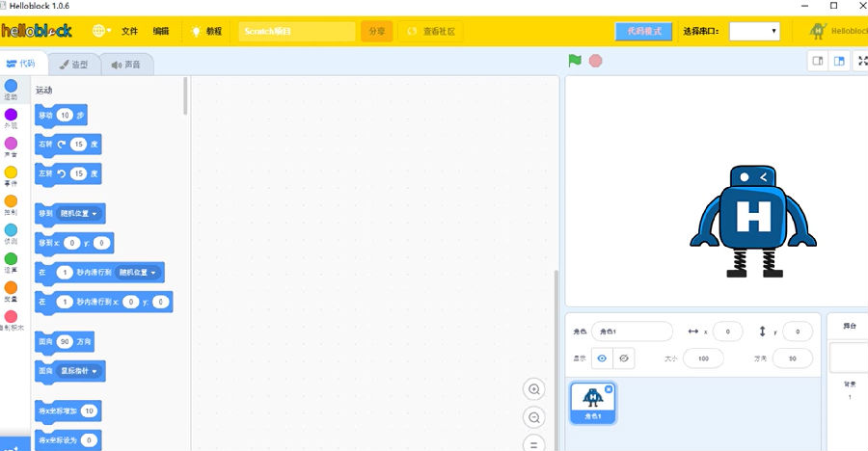Screen dimensions: 868x451
Task: Zoom in the script workspace
Action: 533,389
